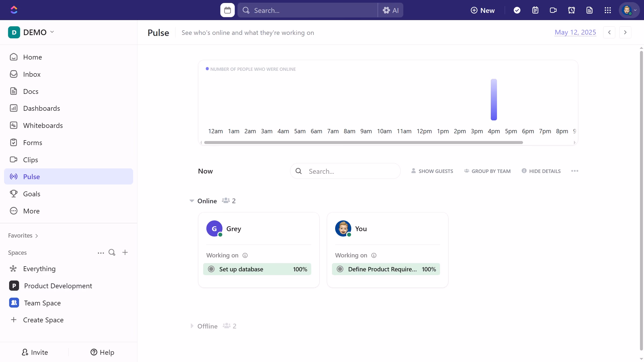The height and width of the screenshot is (362, 644).
Task: Open the user avatar menu
Action: coord(629,10)
